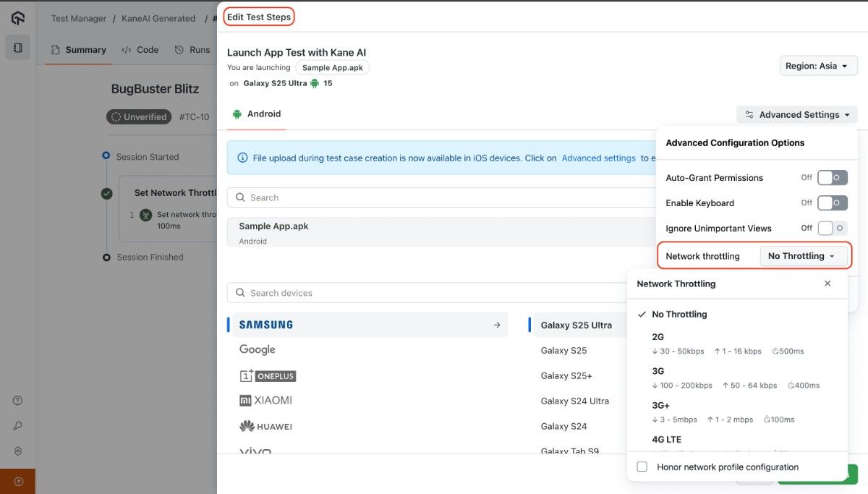Click the info icon in the blue banner

point(242,158)
